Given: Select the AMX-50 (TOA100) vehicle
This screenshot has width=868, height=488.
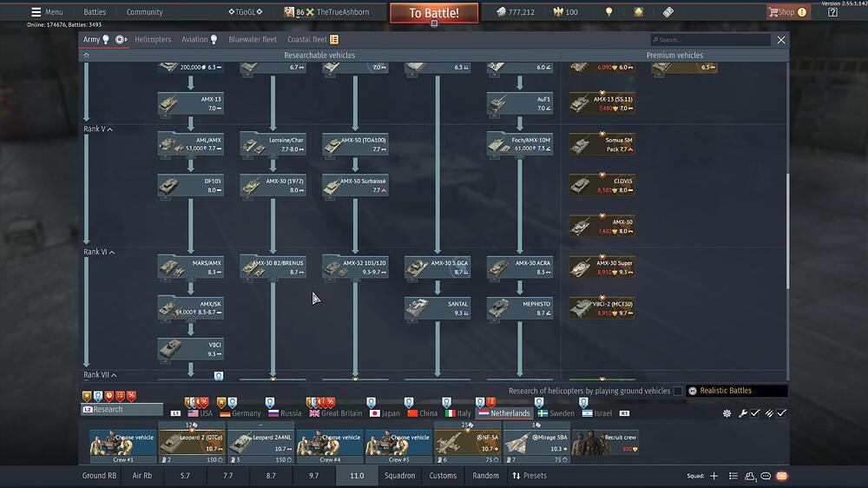Looking at the screenshot, I should (355, 144).
